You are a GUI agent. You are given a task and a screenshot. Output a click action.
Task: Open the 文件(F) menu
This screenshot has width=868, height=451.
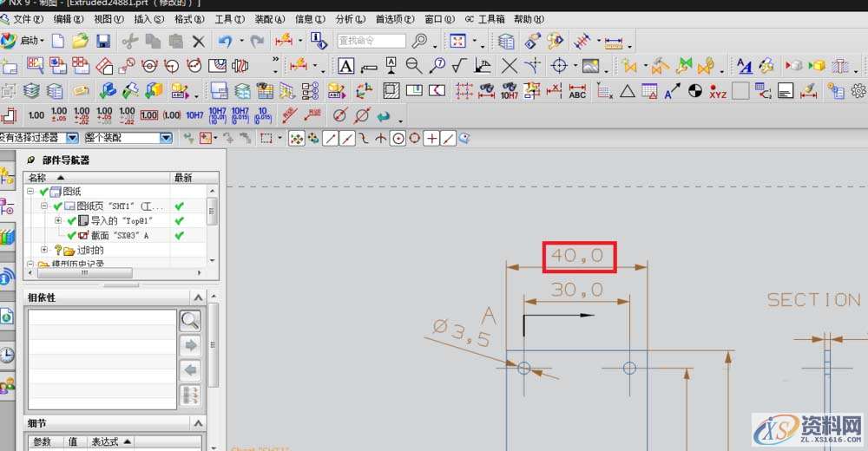coord(28,19)
